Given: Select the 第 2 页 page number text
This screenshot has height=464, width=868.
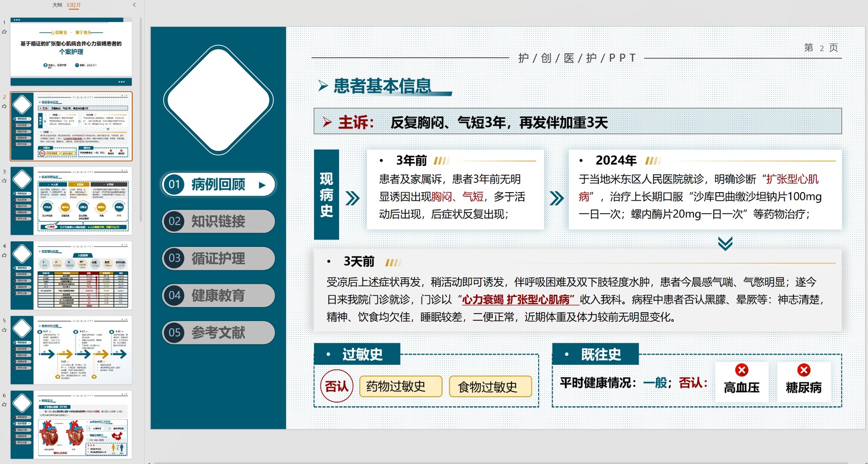Looking at the screenshot, I should coord(821,48).
